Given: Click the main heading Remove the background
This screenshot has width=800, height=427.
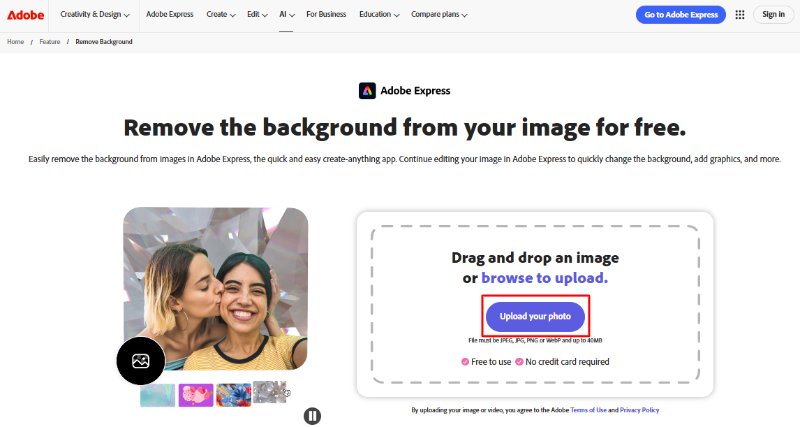Looking at the screenshot, I should pyautogui.click(x=405, y=128).
